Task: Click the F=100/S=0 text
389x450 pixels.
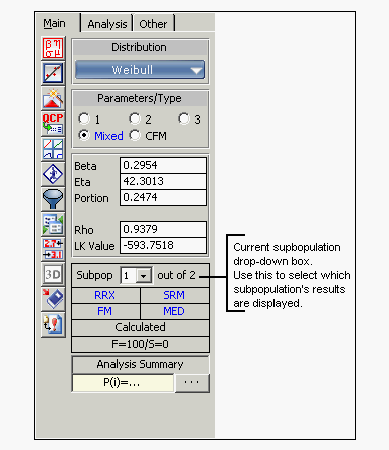Action: (140, 344)
